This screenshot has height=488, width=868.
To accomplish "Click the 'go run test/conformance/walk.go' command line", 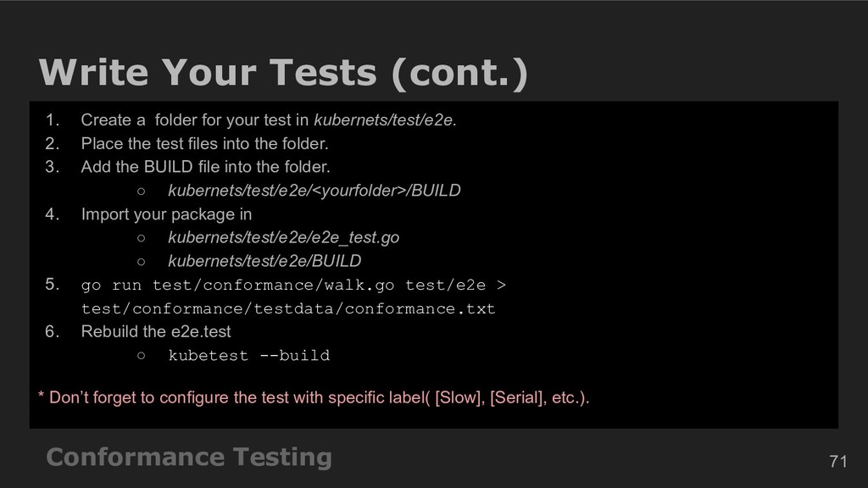I will point(293,285).
